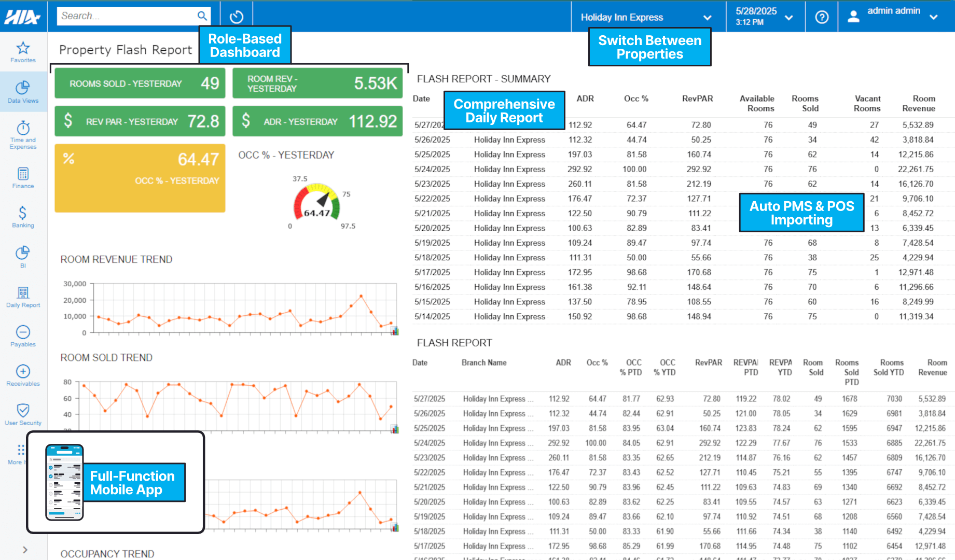Viewport: 955px width, 560px height.
Task: Open Time and Expenses sidebar item
Action: point(23,135)
